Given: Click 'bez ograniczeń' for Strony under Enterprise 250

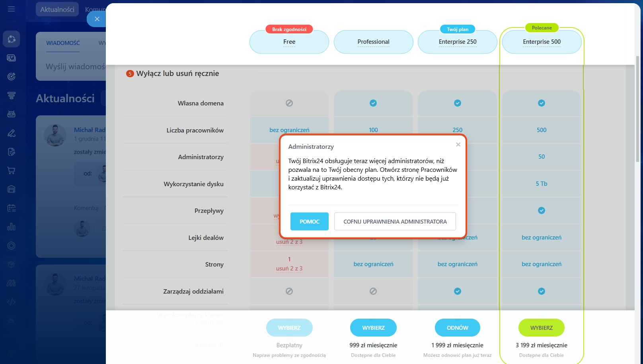Looking at the screenshot, I should tap(458, 264).
